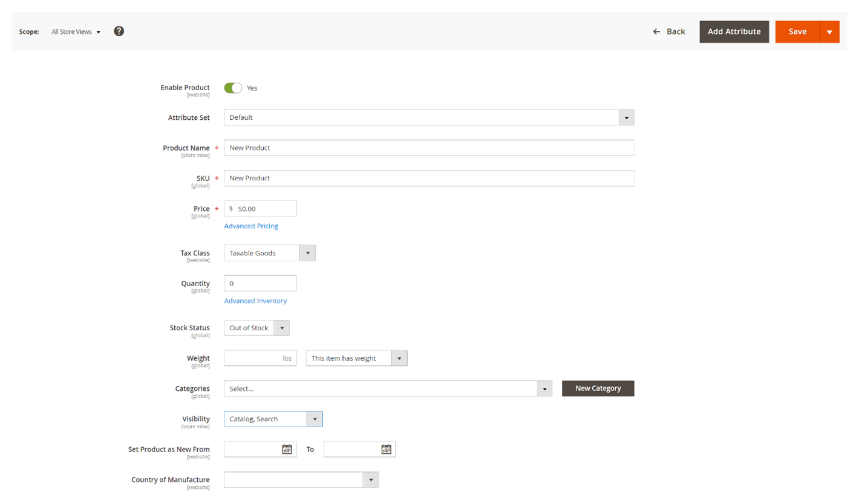Screen dimensions: 856x504
Task: Open the Save button's dropdown arrow
Action: point(829,31)
